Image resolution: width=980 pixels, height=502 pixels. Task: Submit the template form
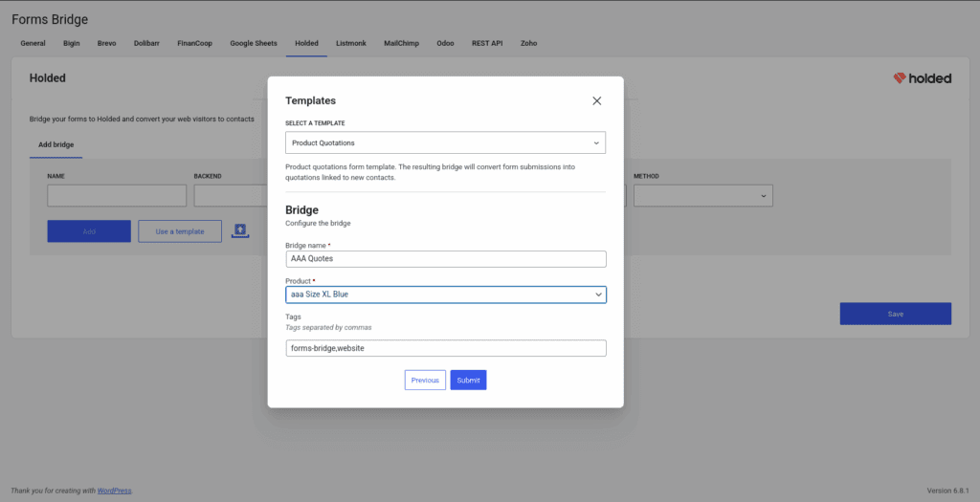coord(468,381)
